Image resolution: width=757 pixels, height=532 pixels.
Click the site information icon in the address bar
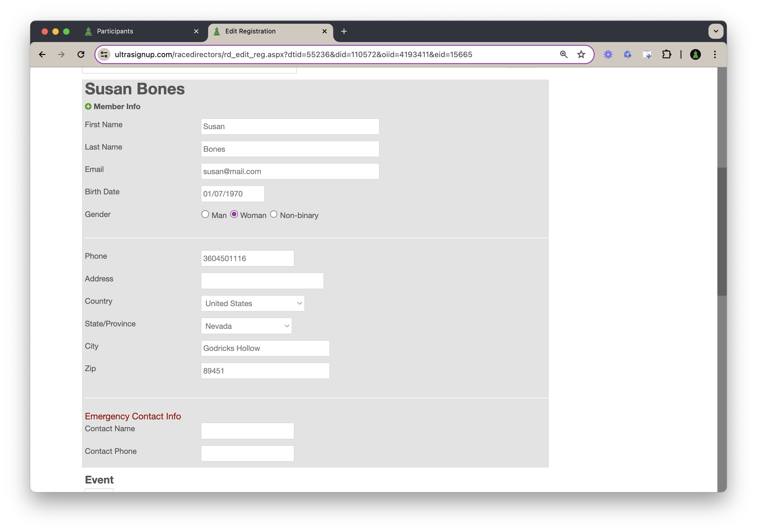(104, 54)
